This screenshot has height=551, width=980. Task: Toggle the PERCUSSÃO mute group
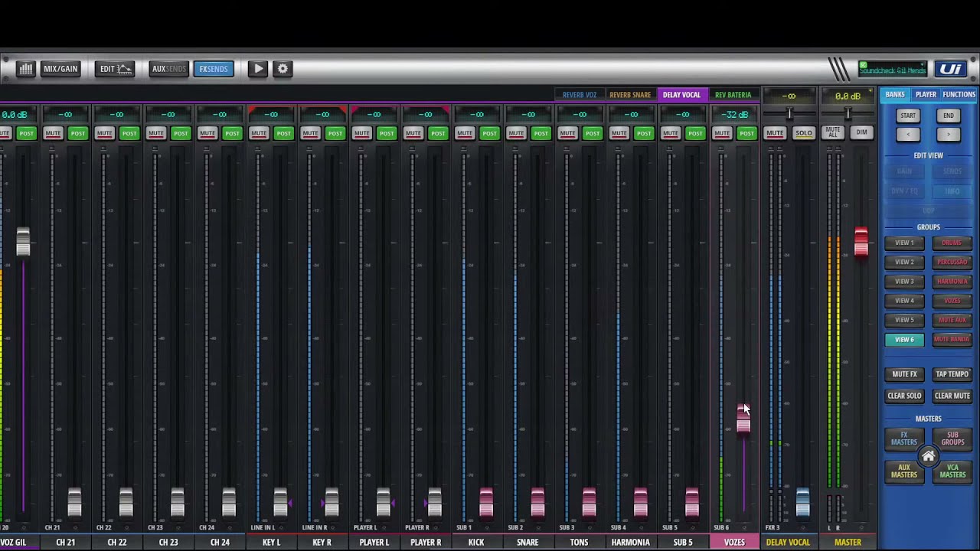tap(952, 262)
